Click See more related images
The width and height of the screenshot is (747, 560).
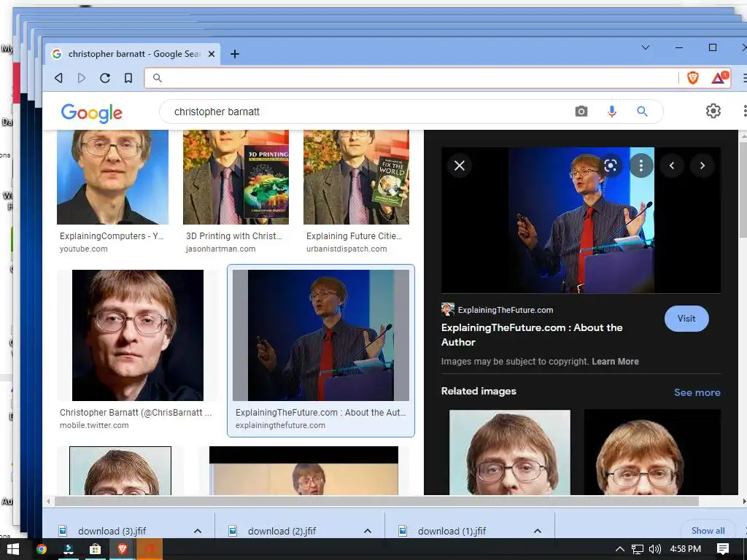tap(697, 392)
